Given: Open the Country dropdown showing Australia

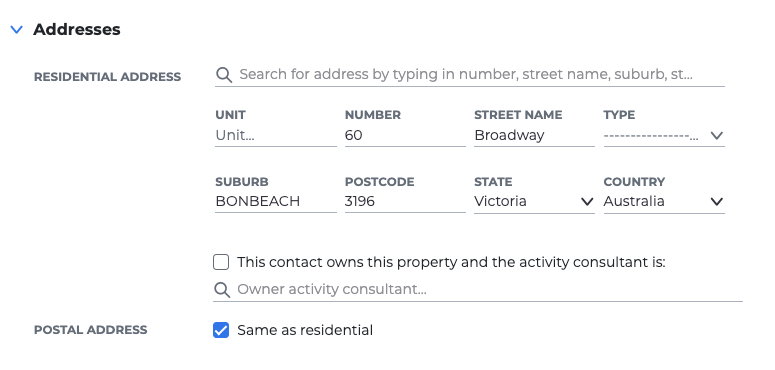Looking at the screenshot, I should pyautogui.click(x=664, y=202).
